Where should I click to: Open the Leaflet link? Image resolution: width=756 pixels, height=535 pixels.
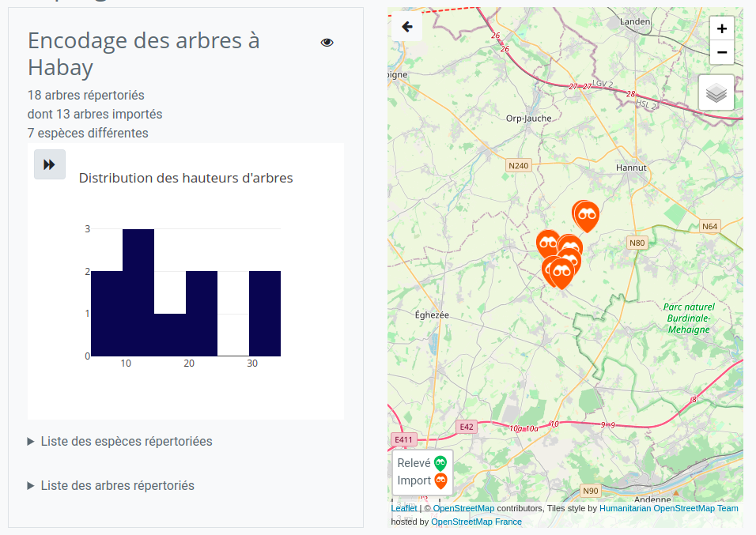pos(404,508)
